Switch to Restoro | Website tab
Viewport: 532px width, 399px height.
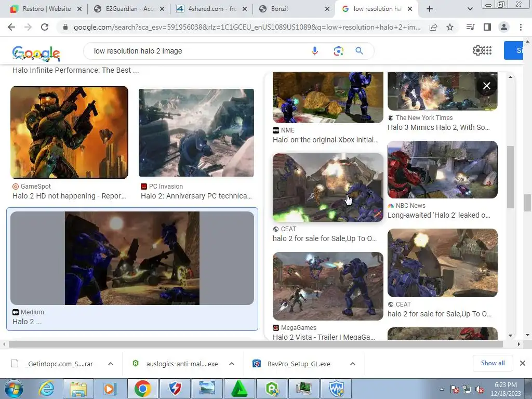point(47,9)
